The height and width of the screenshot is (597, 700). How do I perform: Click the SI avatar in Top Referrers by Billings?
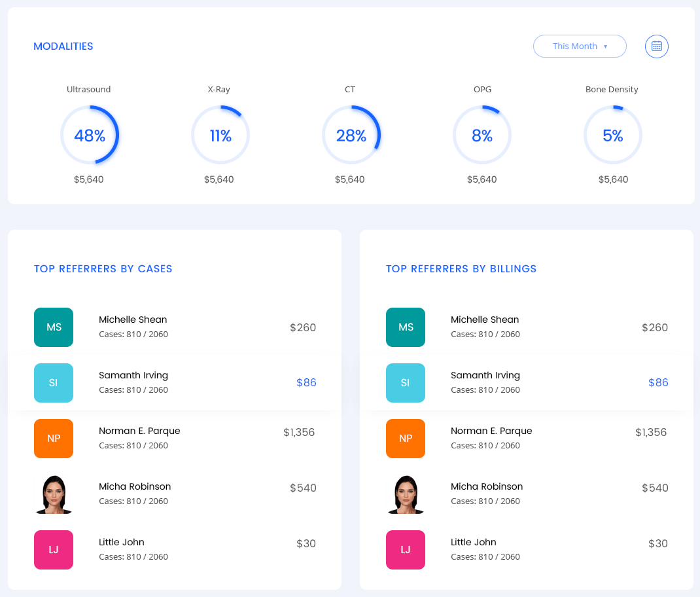pyautogui.click(x=406, y=383)
